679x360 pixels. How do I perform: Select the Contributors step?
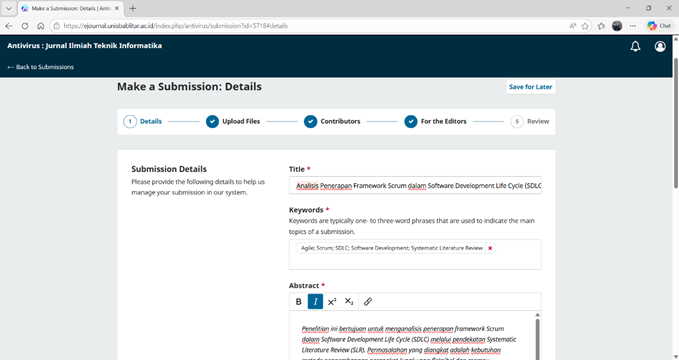(x=332, y=121)
